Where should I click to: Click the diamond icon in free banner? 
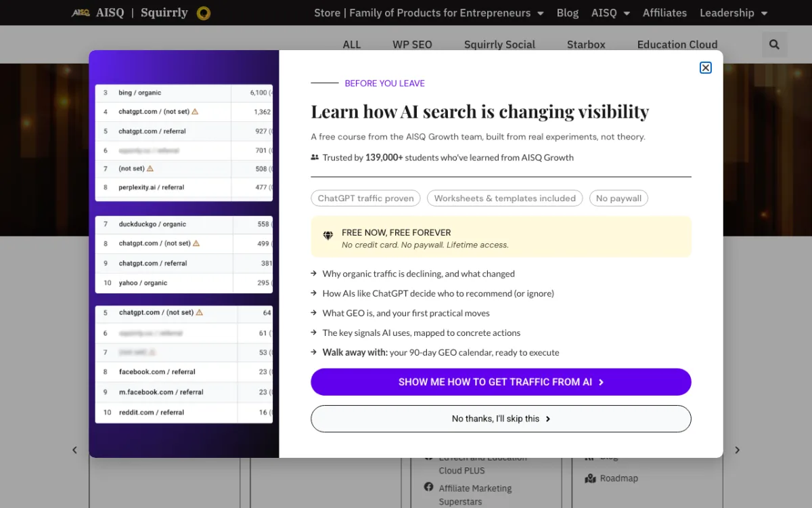click(x=328, y=236)
